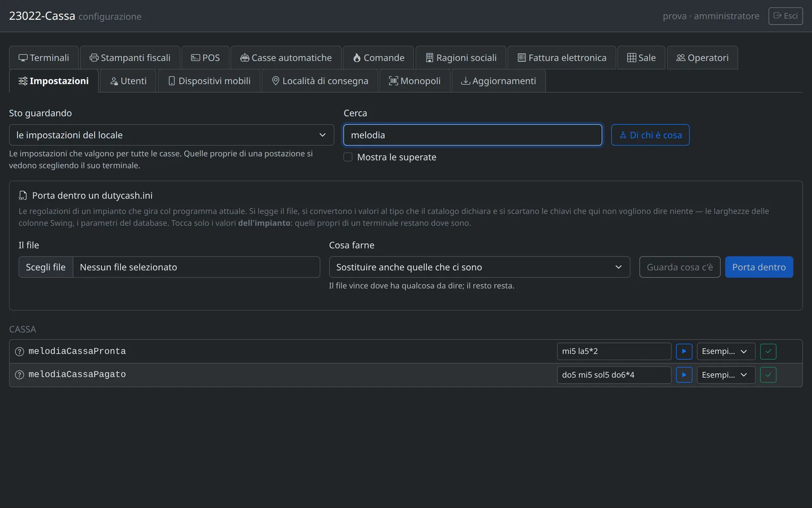
Task: Go to the Comande tab
Action: [379, 58]
